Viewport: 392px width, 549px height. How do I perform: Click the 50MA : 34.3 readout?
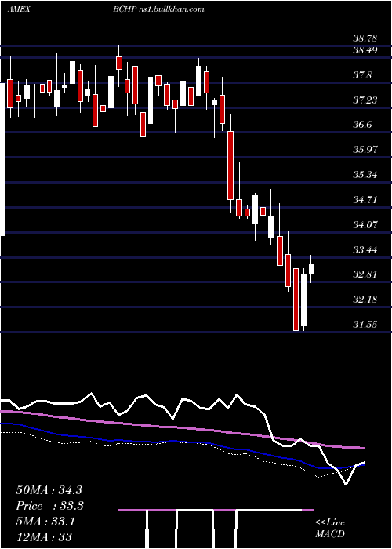49,490
